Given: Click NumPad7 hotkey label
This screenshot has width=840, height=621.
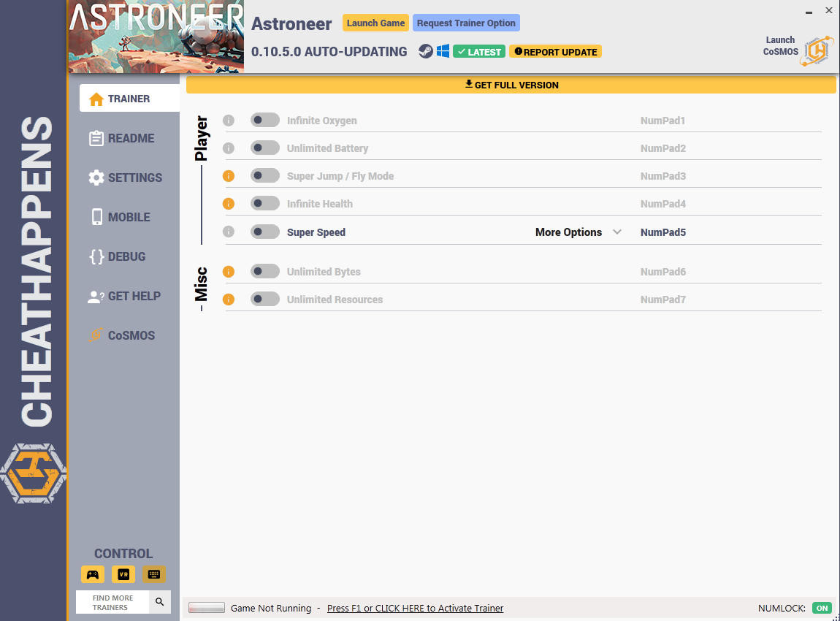Looking at the screenshot, I should tap(663, 300).
